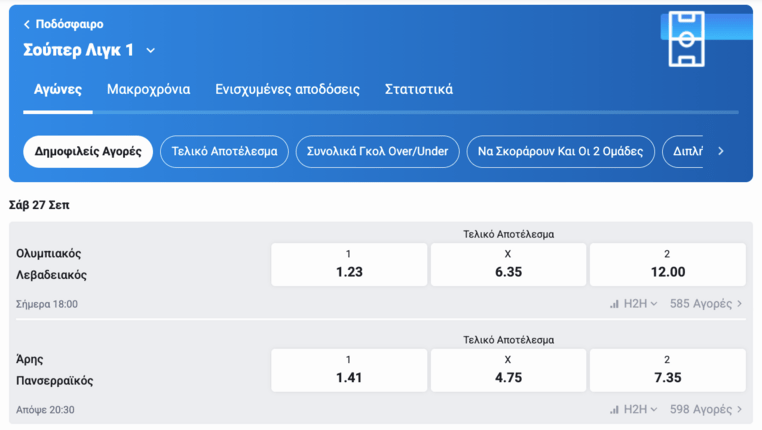Viewport: 762px width, 430px height.
Task: Bet on Ολυμπιακός win at 1.23
Action: 349,264
